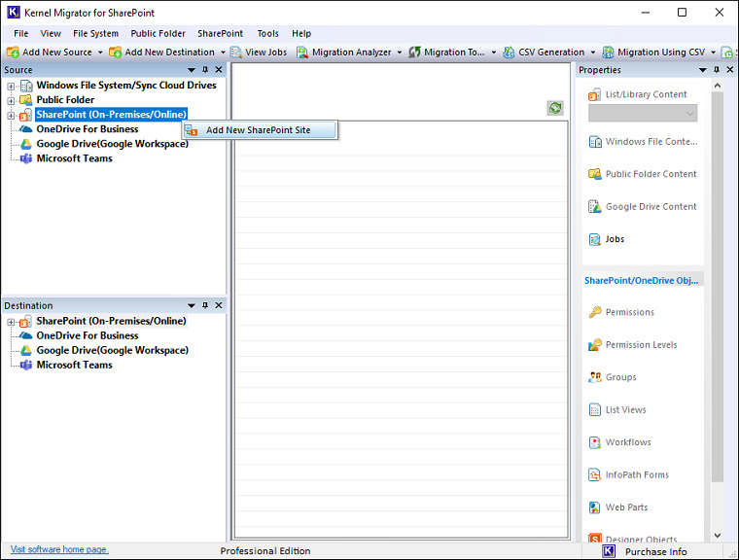Click Properties panel scrollbar down arrow

pyautogui.click(x=718, y=535)
